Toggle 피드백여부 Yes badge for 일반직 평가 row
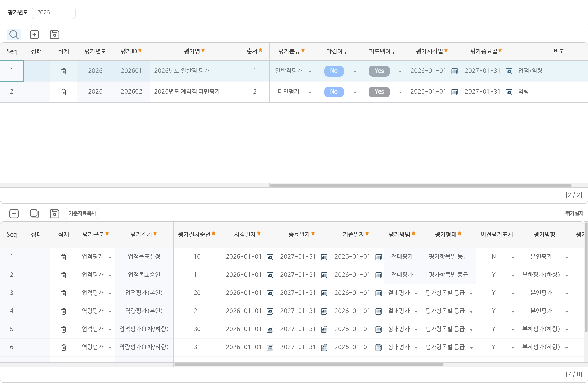Screen dimensions: 588x384 tap(379, 71)
